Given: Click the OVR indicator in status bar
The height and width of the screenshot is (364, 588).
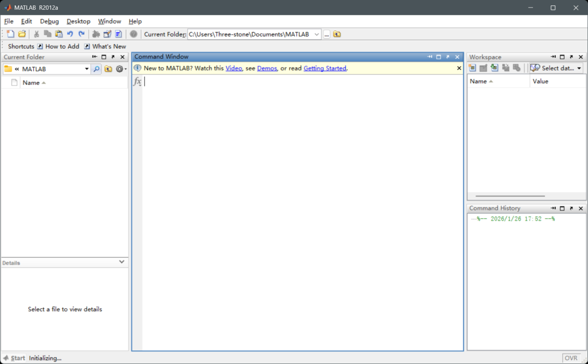Looking at the screenshot, I should [x=571, y=359].
